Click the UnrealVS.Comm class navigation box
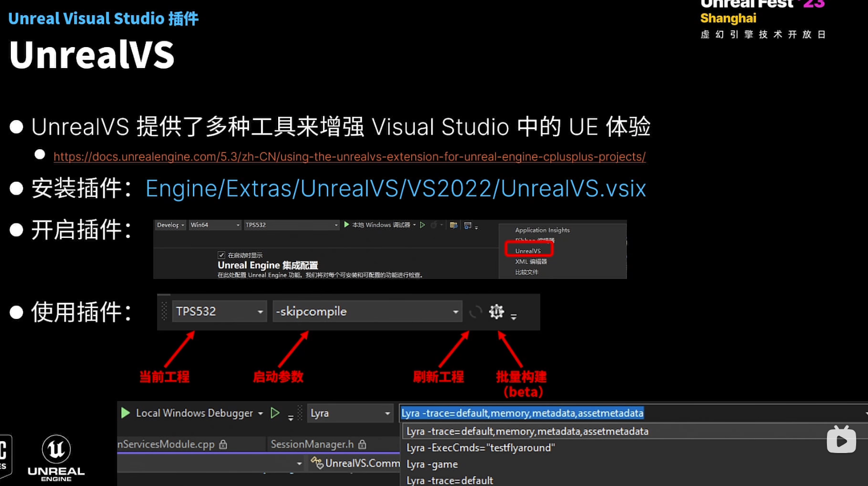The image size is (868, 486). click(x=354, y=464)
